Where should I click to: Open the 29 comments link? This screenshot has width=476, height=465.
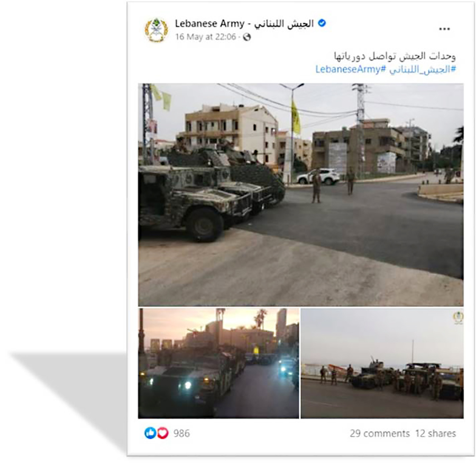point(379,433)
